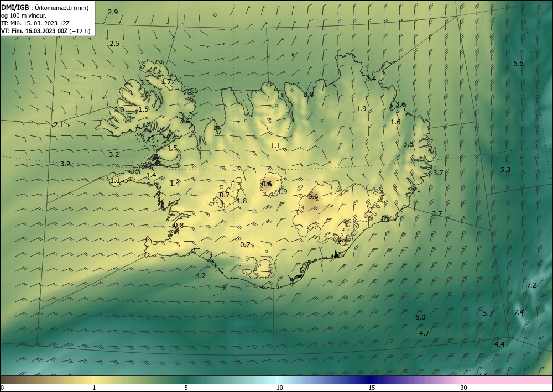Select the 3.3 value over the Westfjords
Screen dimensions: 553x392
(x=145, y=83)
